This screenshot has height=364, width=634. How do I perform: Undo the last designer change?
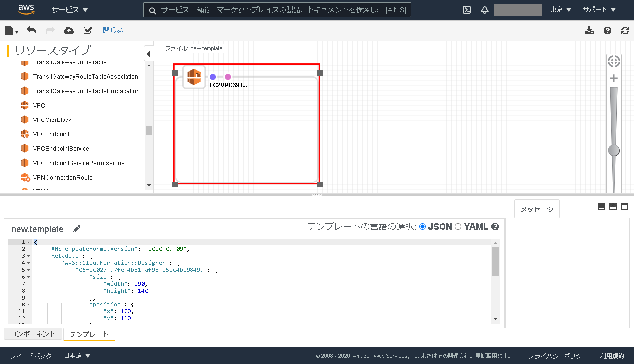pyautogui.click(x=31, y=30)
